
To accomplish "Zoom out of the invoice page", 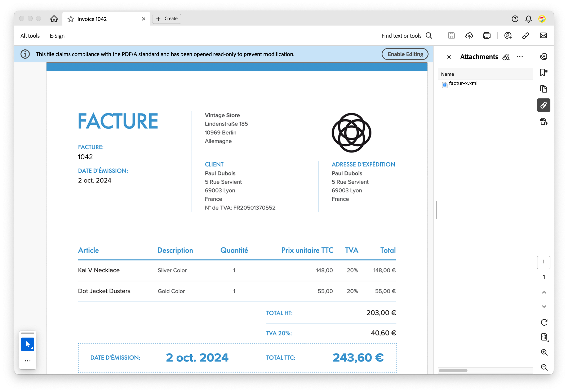I will click(x=544, y=367).
